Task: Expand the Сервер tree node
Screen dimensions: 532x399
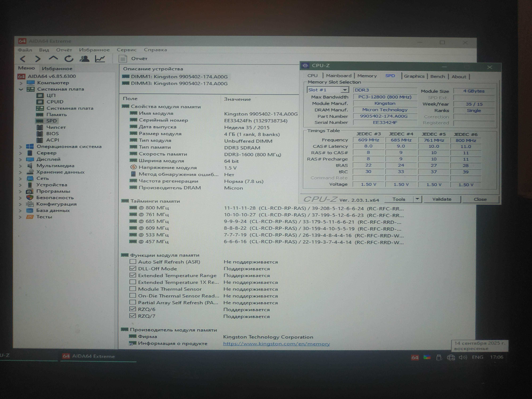Action: click(21, 153)
